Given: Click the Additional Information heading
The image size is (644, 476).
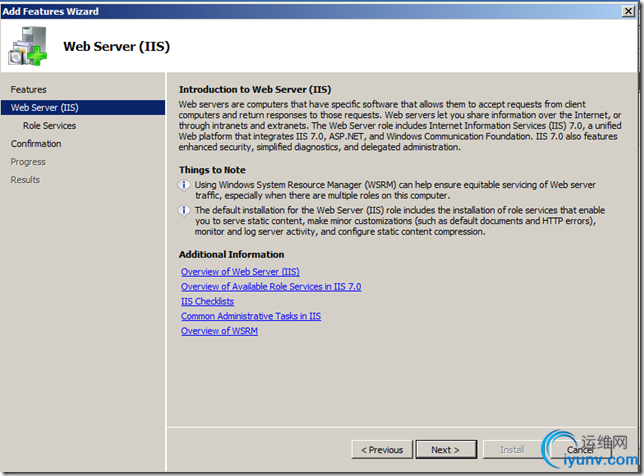Looking at the screenshot, I should click(x=232, y=255).
